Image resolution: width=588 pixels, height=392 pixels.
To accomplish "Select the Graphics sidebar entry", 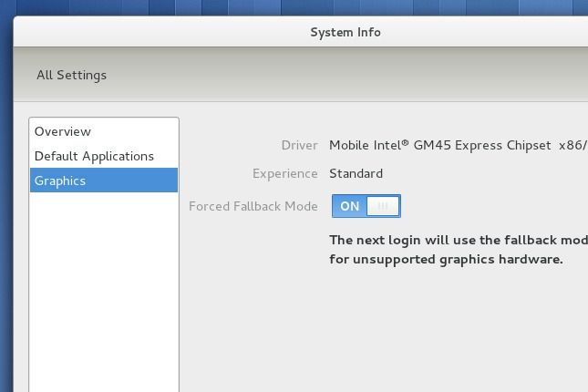I will point(60,181).
